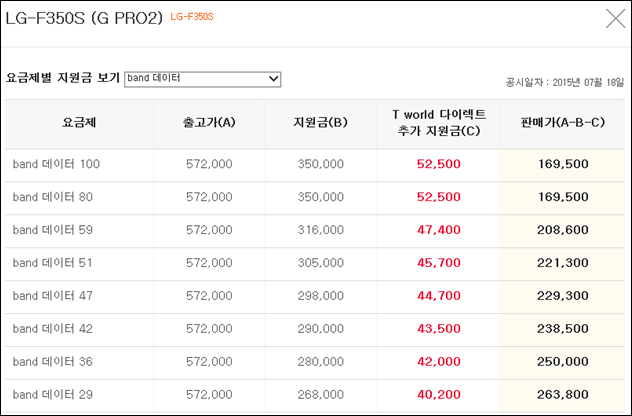Click the red 40,200 additional subsidy value
The width and height of the screenshot is (632, 416).
pos(439,395)
